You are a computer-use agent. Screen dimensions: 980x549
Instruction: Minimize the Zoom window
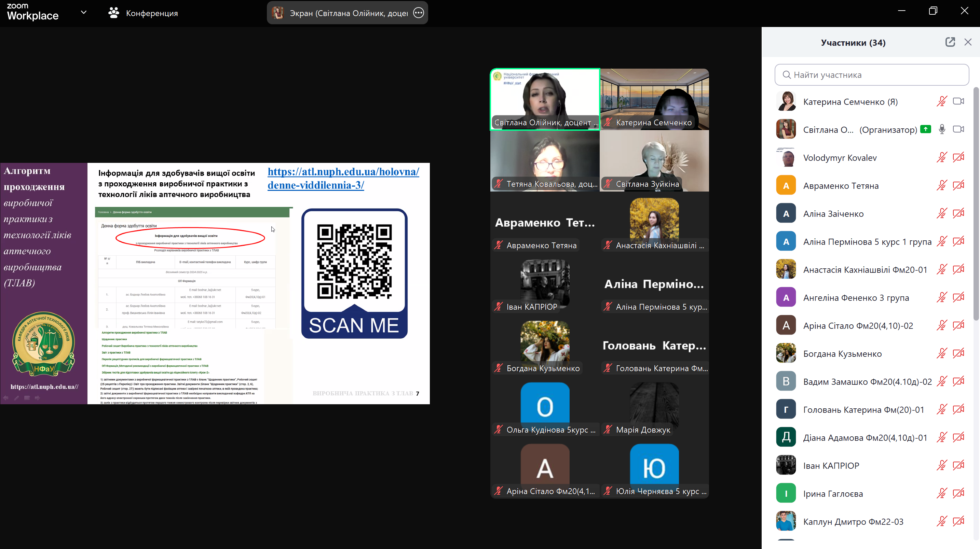(x=902, y=11)
